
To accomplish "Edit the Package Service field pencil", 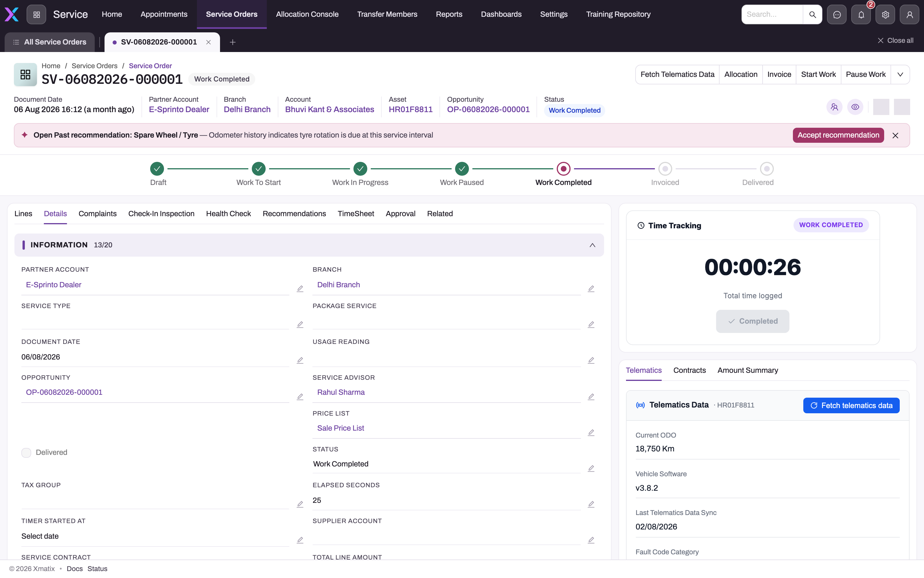I will (591, 325).
